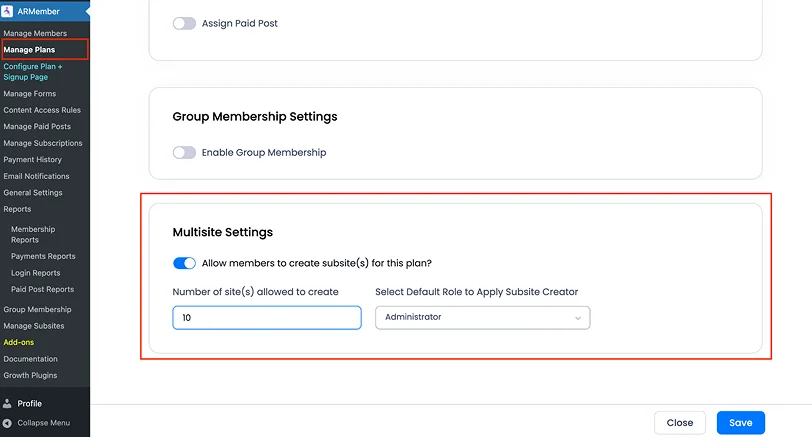Save the plan settings

[741, 423]
